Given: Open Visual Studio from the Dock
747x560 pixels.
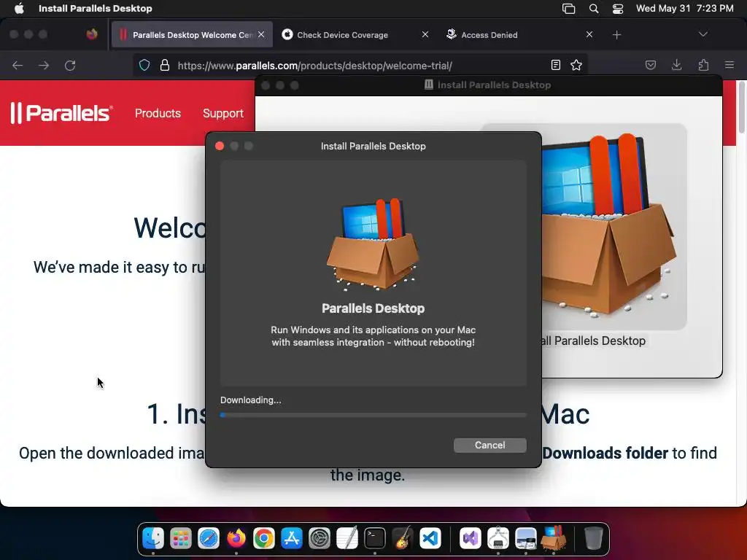Looking at the screenshot, I should [x=471, y=539].
